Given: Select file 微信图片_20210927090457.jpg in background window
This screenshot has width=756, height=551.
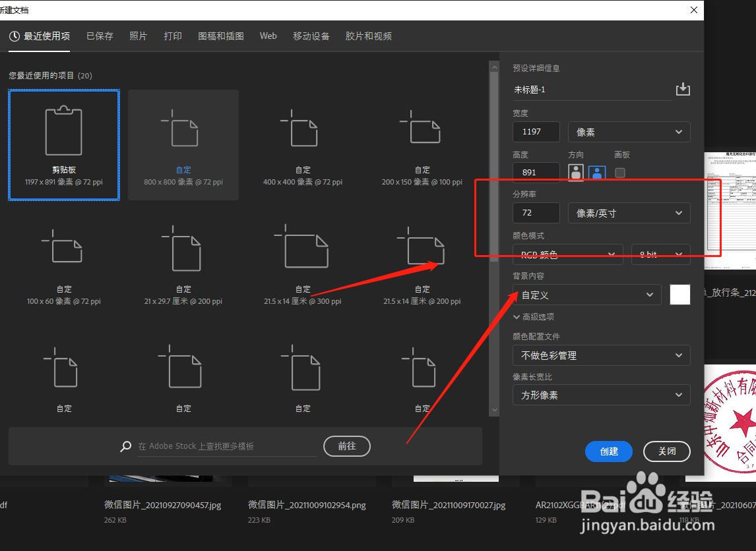Looking at the screenshot, I should coord(162,506).
